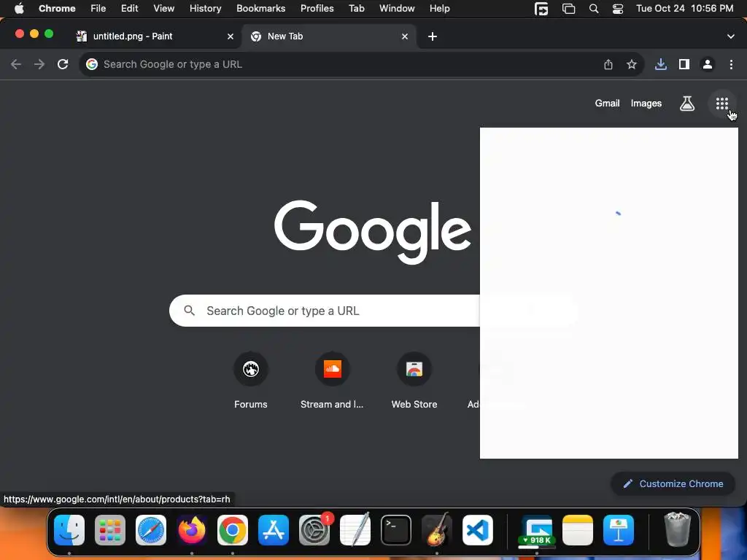
Task: Open Notes from the Dock
Action: (578, 530)
